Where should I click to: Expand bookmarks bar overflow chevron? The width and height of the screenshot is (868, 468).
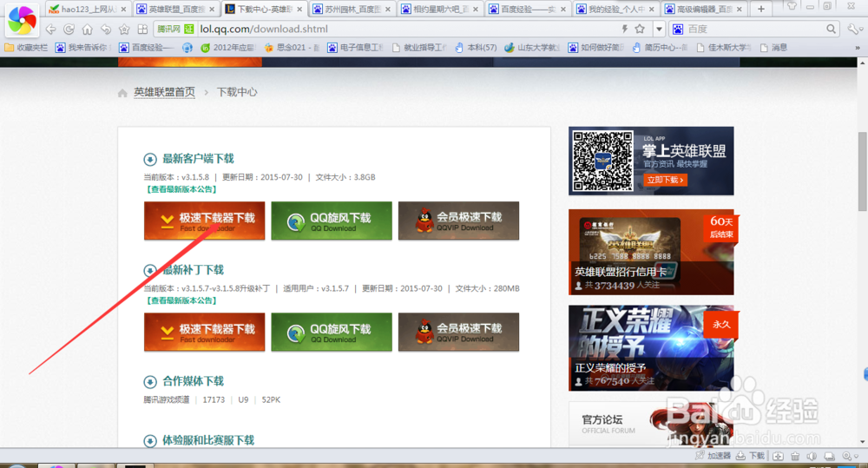(858, 48)
